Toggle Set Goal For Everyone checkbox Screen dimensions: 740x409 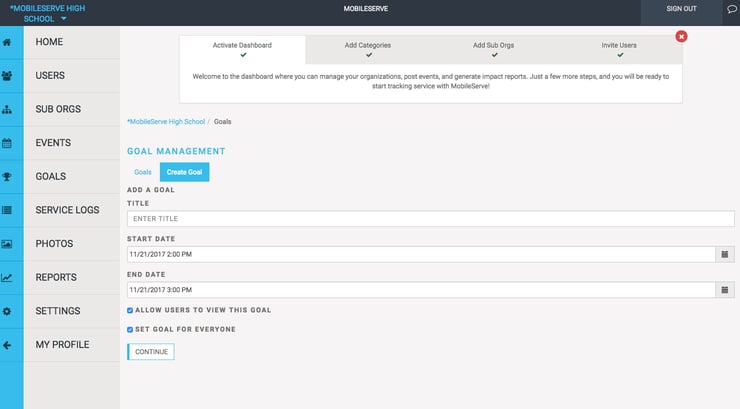coord(130,330)
